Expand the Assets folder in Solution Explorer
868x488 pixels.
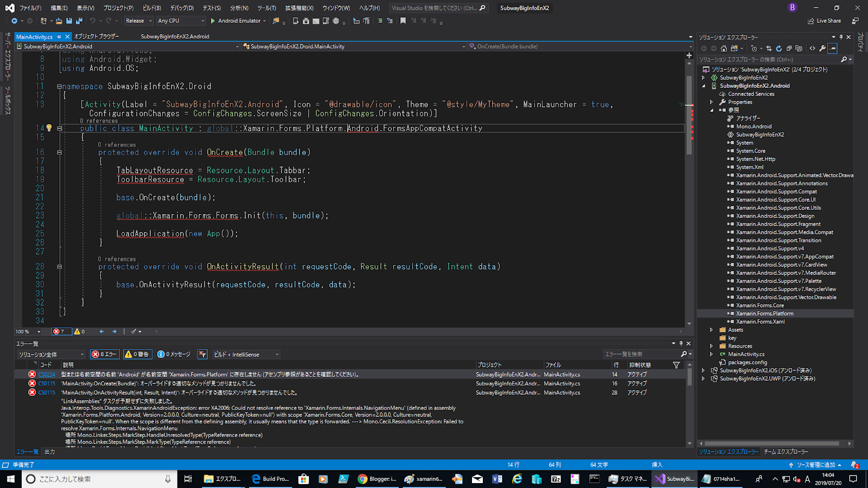[x=712, y=330]
